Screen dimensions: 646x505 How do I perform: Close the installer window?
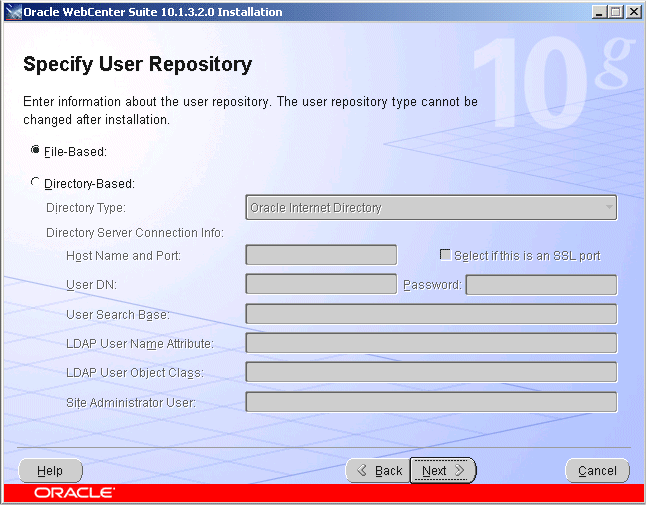[633, 12]
